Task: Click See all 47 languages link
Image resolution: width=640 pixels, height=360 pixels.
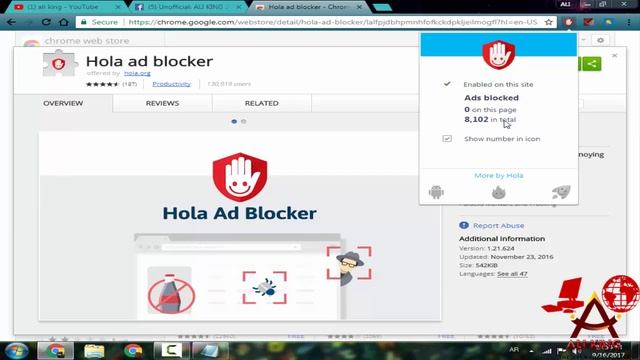Action: pyautogui.click(x=512, y=273)
